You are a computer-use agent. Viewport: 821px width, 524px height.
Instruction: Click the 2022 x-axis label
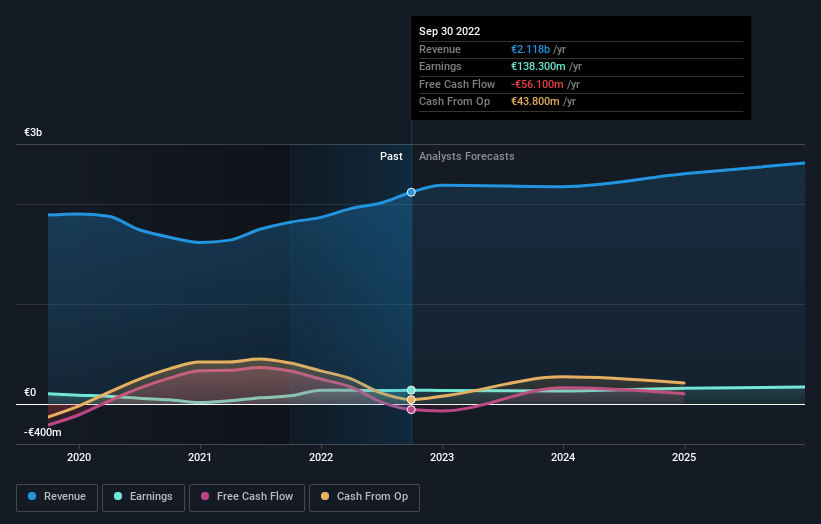[x=321, y=458]
